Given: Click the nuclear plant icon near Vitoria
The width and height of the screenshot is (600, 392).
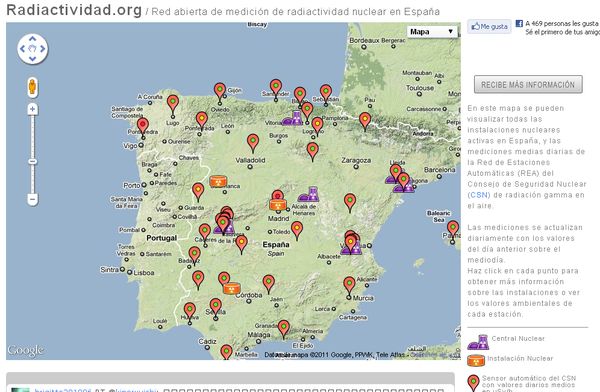Looking at the screenshot, I should (293, 118).
